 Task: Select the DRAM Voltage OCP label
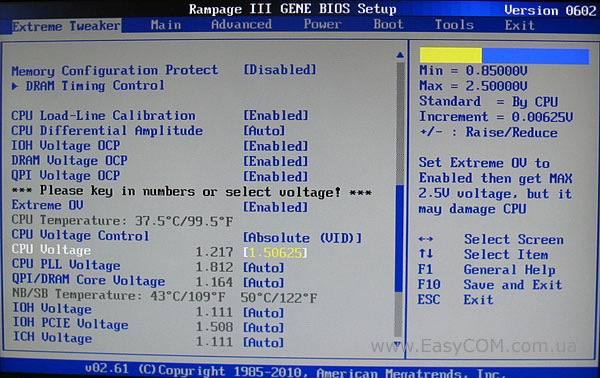[x=69, y=161]
